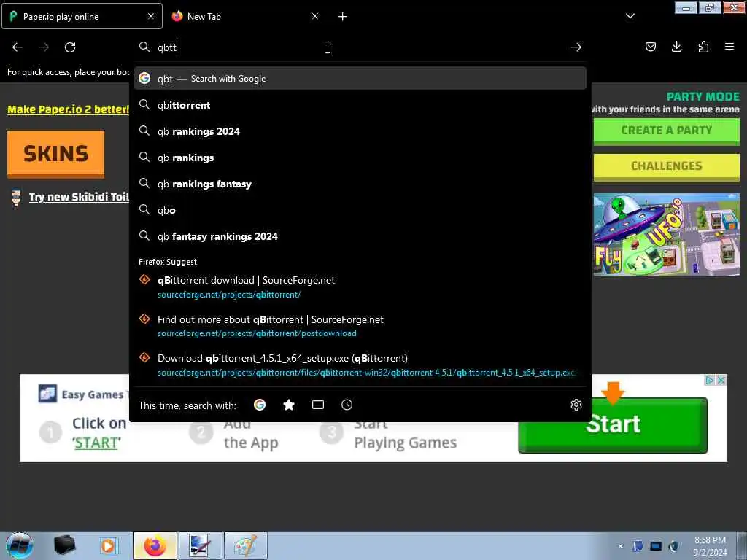
Task: Click the green Start ad button
Action: click(x=613, y=425)
